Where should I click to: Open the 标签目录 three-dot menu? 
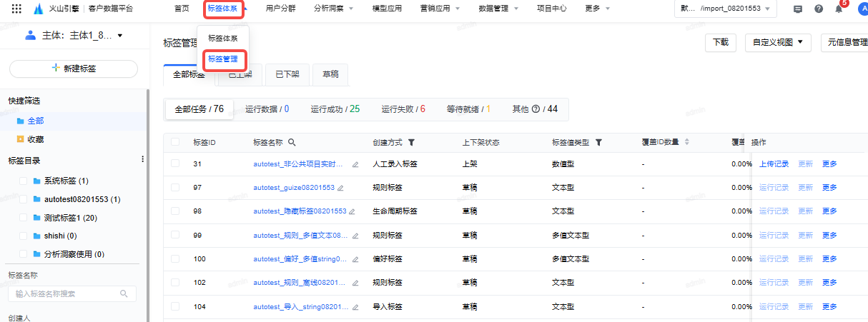142,159
